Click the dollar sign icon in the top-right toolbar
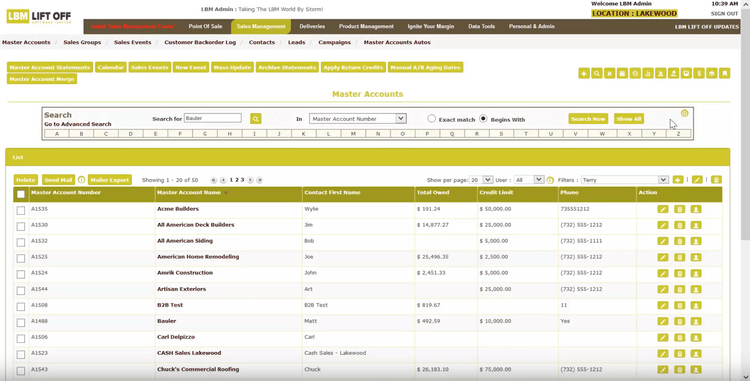 pyautogui.click(x=699, y=74)
